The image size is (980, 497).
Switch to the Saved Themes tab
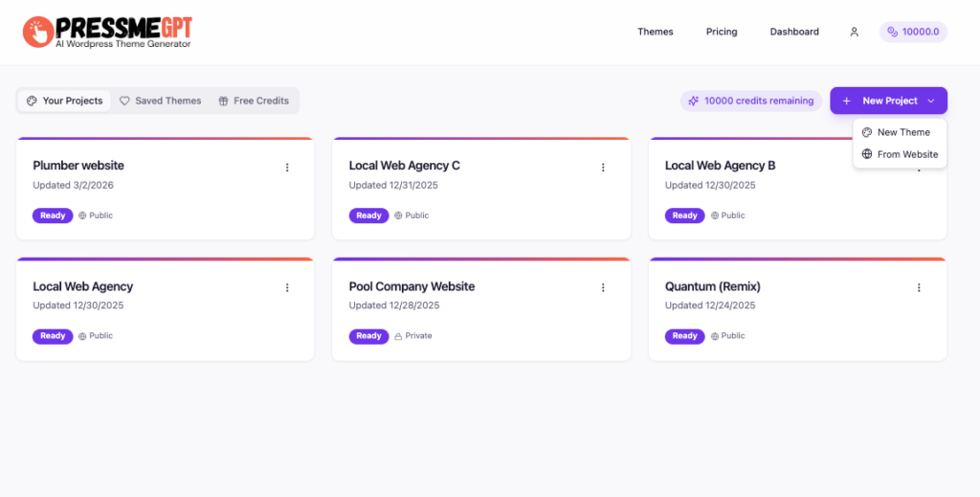pyautogui.click(x=160, y=101)
